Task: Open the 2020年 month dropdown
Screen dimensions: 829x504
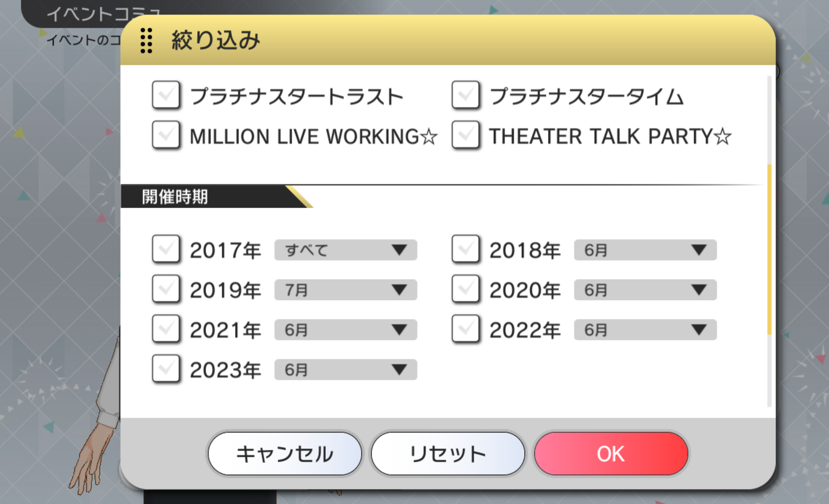Action: tap(645, 290)
